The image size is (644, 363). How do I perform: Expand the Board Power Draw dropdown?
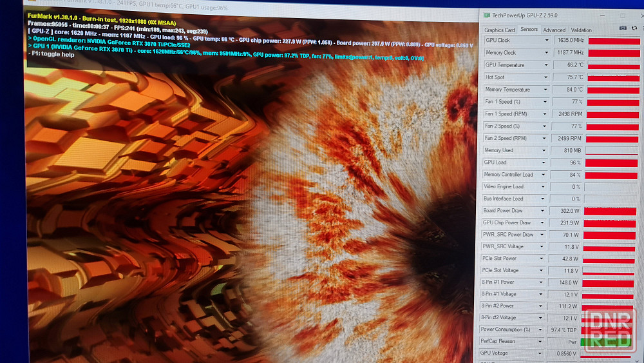542,210
